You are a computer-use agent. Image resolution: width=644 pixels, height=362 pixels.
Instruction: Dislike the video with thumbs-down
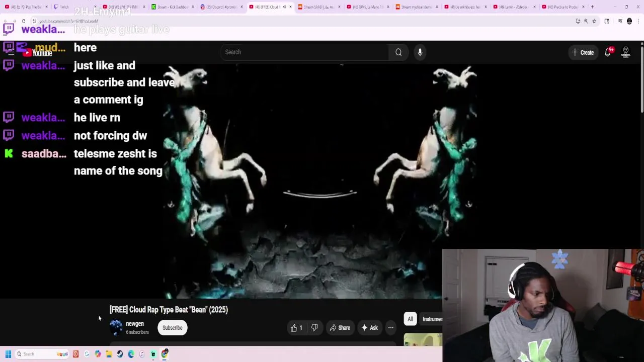(x=314, y=328)
